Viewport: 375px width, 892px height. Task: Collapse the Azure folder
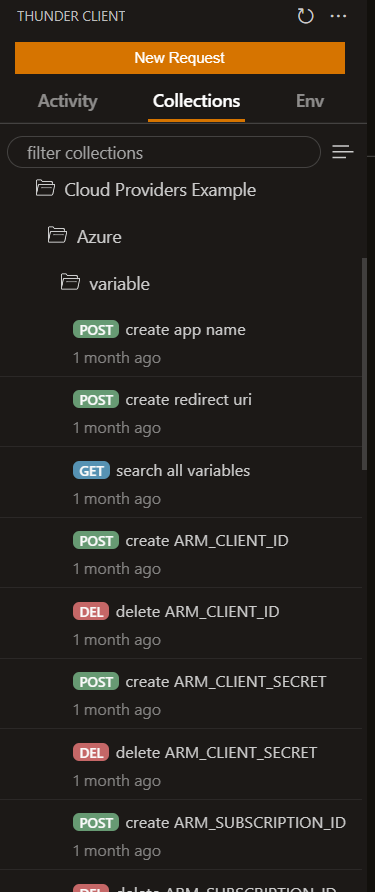[99, 237]
